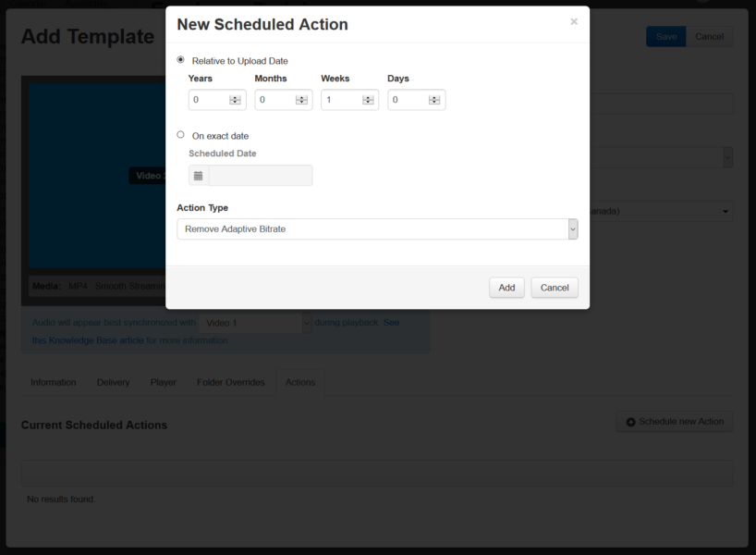The image size is (756, 555).
Task: Select Relative to Upload Date radio button
Action: [180, 60]
